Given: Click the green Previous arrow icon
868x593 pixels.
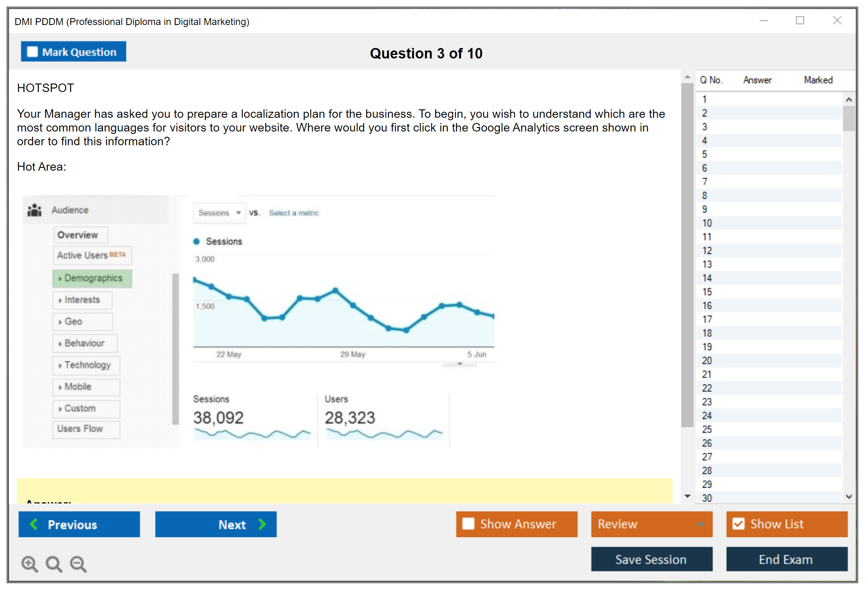Looking at the screenshot, I should 34,524.
